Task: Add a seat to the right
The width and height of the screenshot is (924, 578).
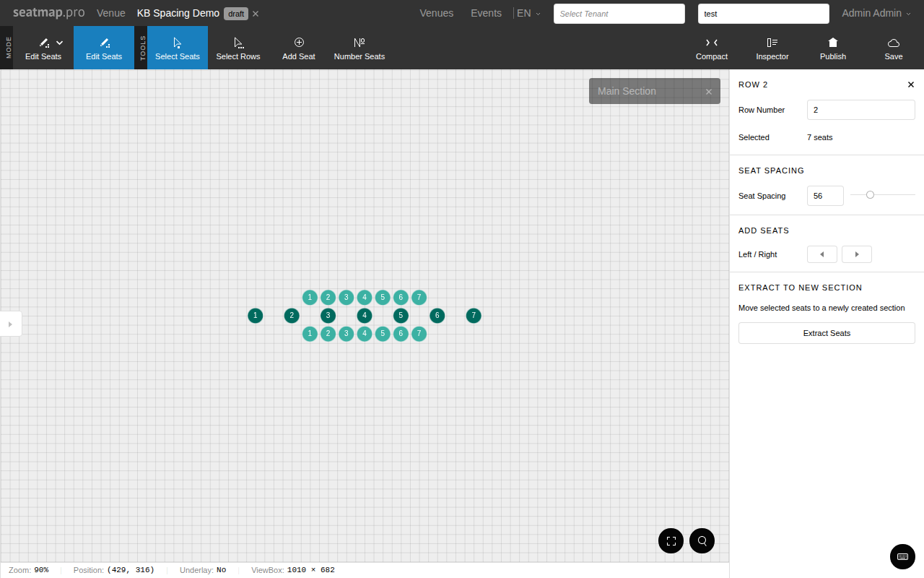Action: pos(857,254)
